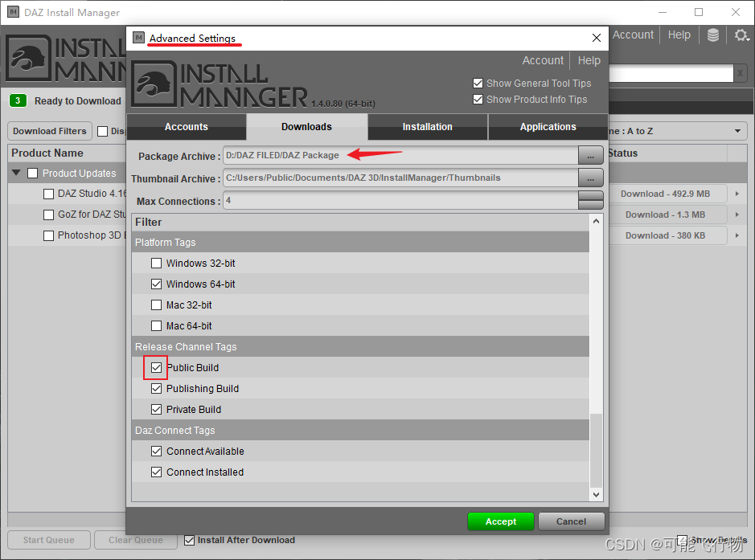The width and height of the screenshot is (755, 560).
Task: Browse for Thumbnail Archive folder
Action: coord(590,178)
